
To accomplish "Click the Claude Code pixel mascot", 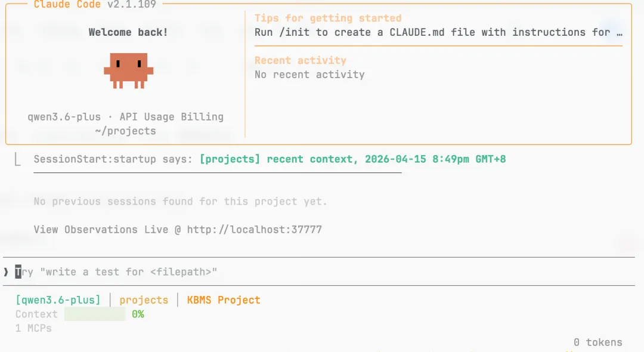I will click(x=128, y=70).
